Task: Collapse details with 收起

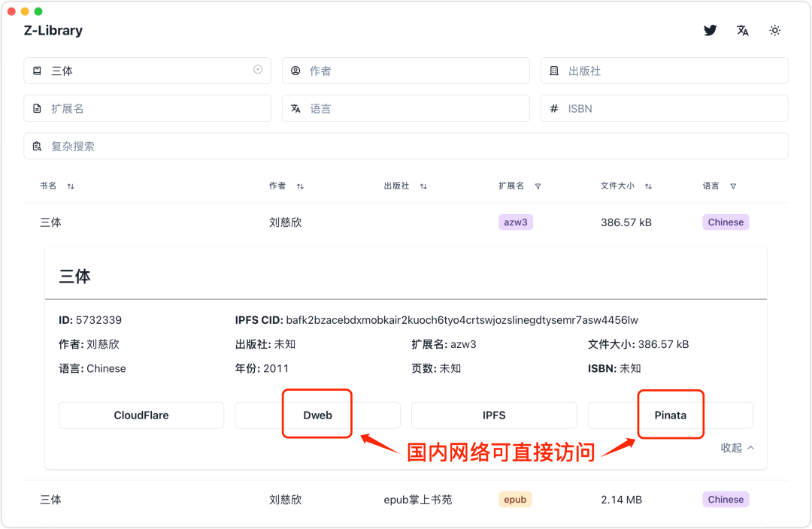Action: click(738, 448)
